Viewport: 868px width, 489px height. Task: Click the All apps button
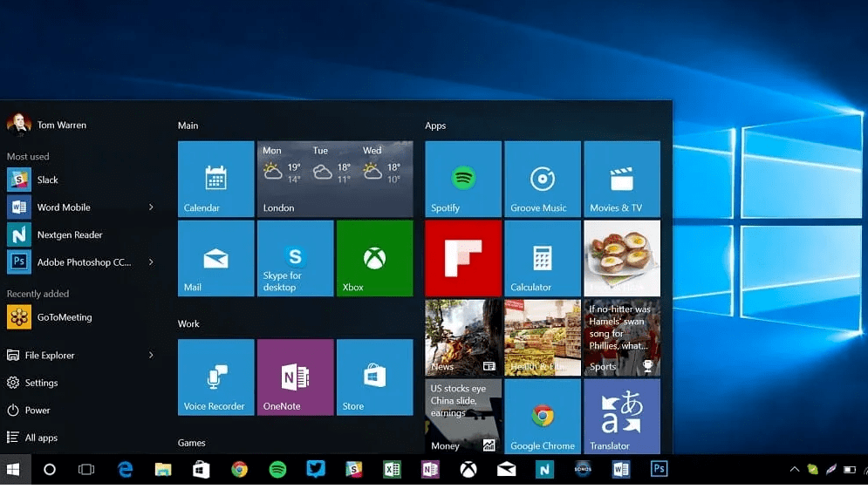(x=41, y=438)
